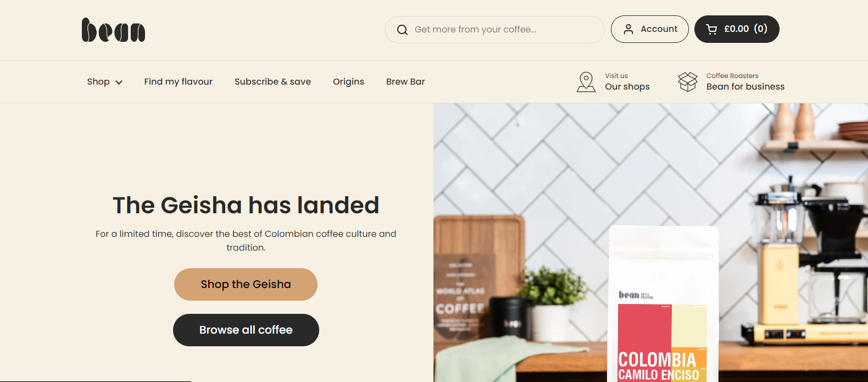868x382 pixels.
Task: Open the Origins menu item
Action: click(348, 82)
